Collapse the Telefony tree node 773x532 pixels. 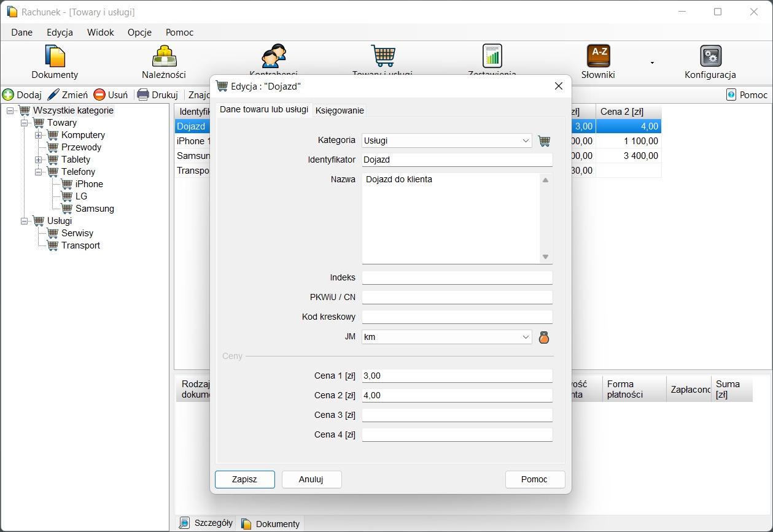pos(38,172)
